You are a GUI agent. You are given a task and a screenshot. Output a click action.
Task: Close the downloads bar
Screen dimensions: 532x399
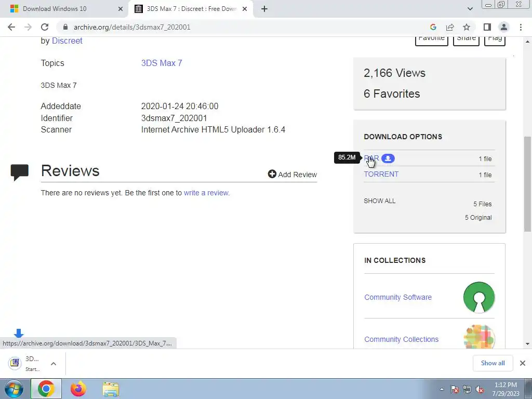pos(523,363)
